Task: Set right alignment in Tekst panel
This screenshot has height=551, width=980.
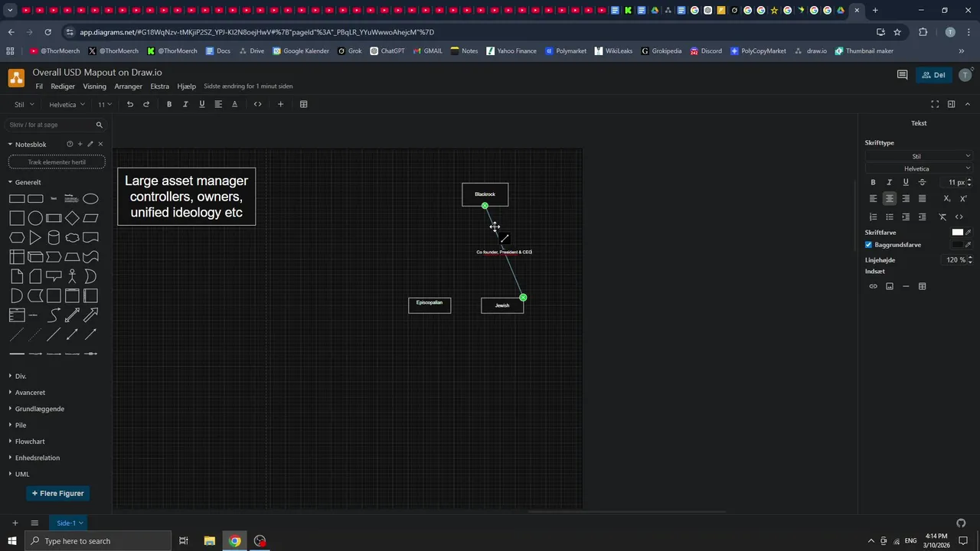Action: (906, 198)
